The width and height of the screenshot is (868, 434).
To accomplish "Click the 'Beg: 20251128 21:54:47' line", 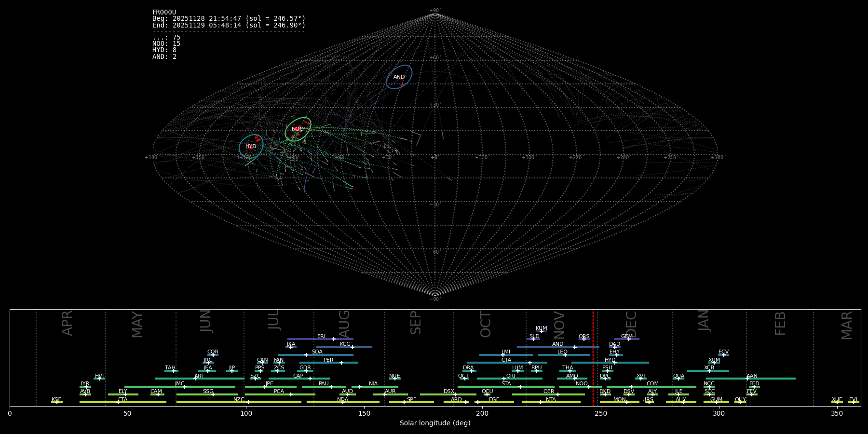I will [229, 19].
